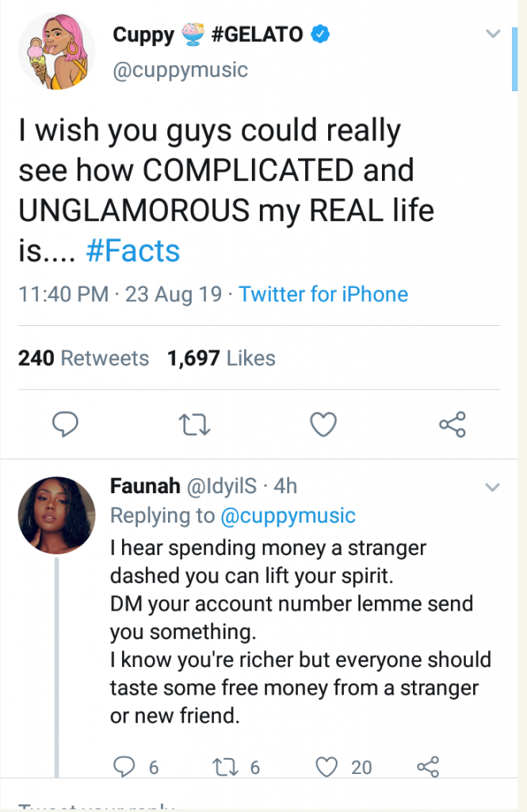
Task: Like Faunah's reply tweet
Action: [x=327, y=766]
